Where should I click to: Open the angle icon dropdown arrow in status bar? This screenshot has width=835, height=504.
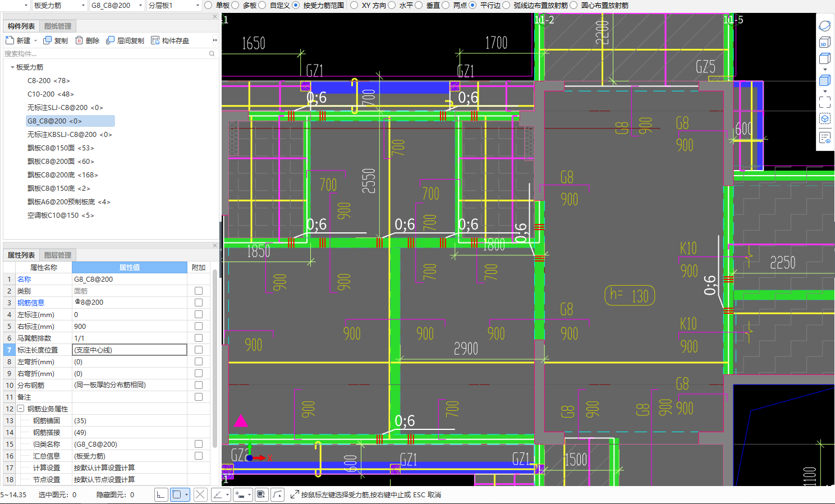click(x=227, y=494)
